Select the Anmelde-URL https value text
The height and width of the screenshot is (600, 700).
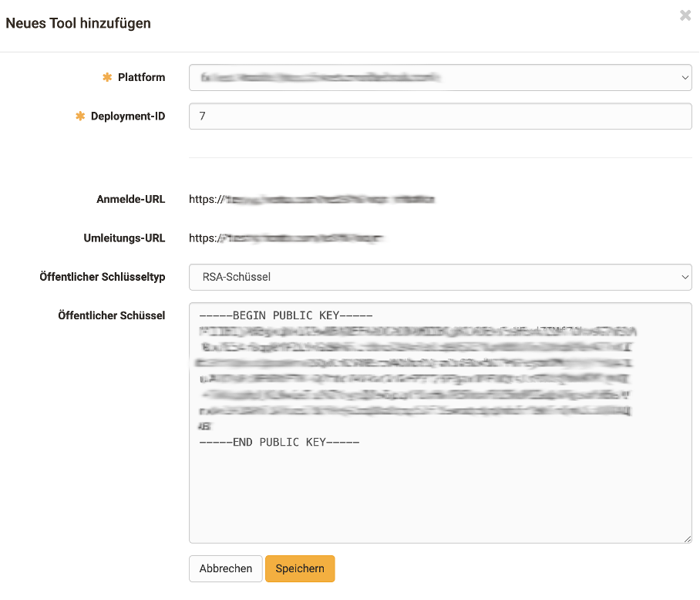coord(311,200)
